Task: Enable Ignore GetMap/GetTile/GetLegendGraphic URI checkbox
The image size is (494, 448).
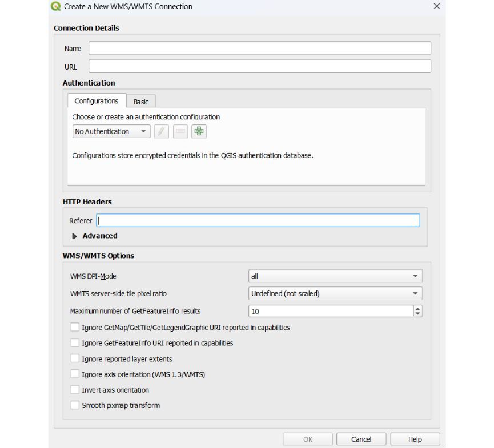Action: point(75,328)
